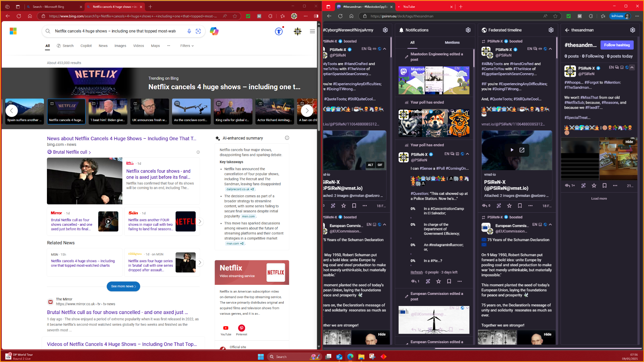The image size is (644, 362).
Task: Click the Copilot icon beside Bing search box
Action: coord(214,31)
